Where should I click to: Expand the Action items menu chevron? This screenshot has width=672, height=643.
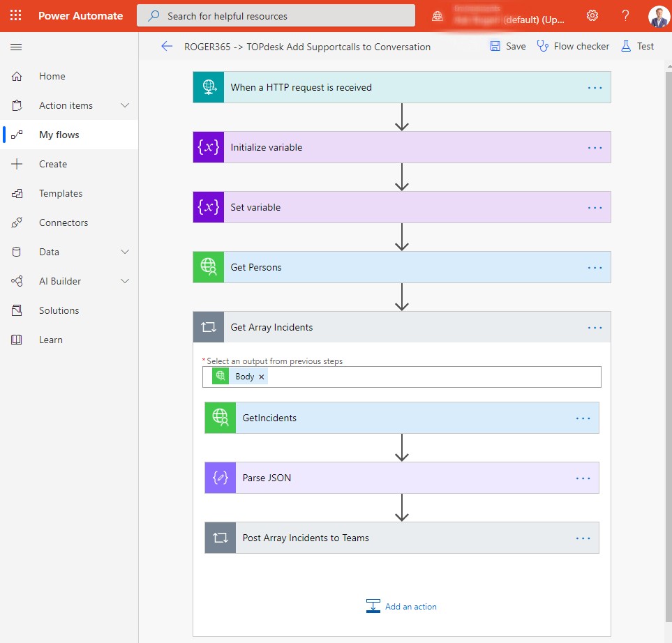125,105
